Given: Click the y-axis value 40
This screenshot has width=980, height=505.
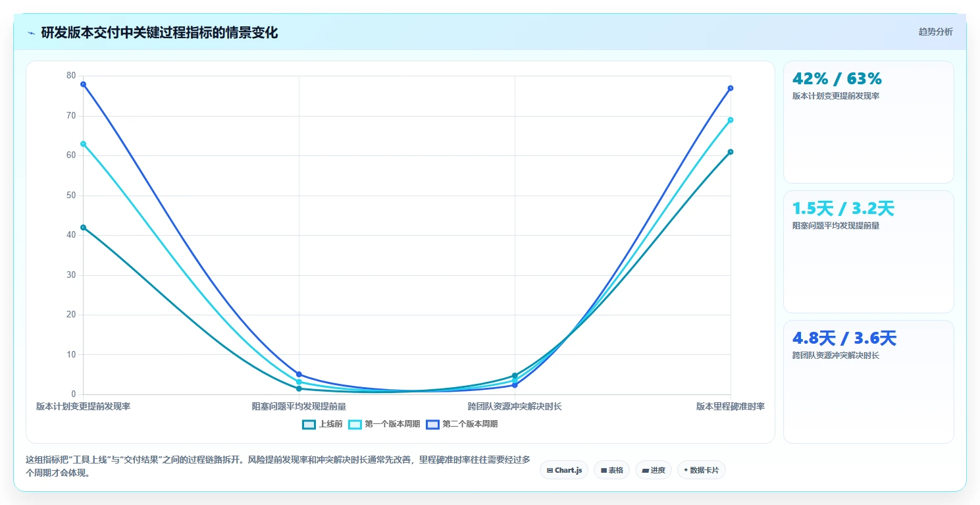Looking at the screenshot, I should (71, 235).
